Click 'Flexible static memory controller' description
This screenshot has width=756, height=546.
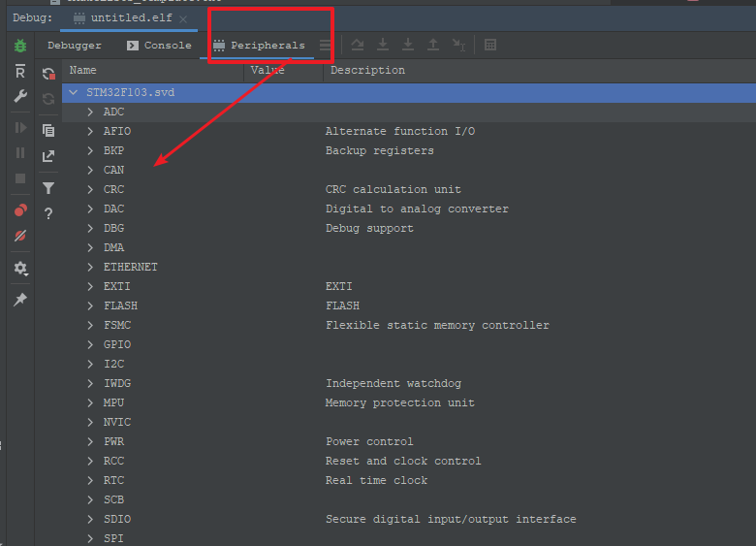(x=437, y=326)
